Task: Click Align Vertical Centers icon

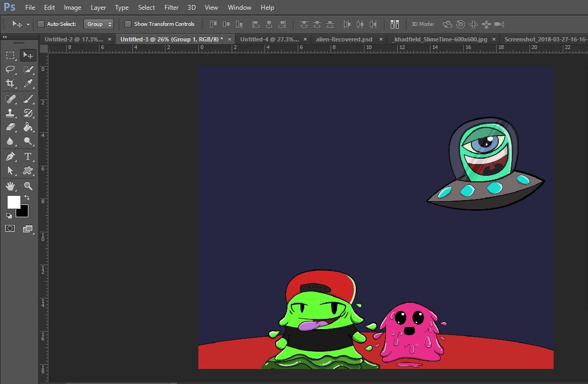Action: 226,24
